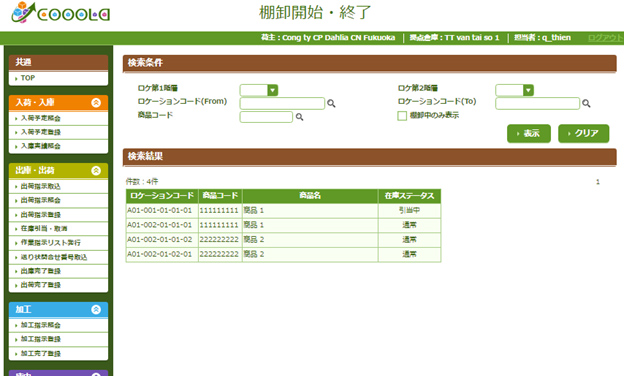624x376 pixels.
Task: Click 222222222 in row A01-002-01-02-01
Action: 220,254
